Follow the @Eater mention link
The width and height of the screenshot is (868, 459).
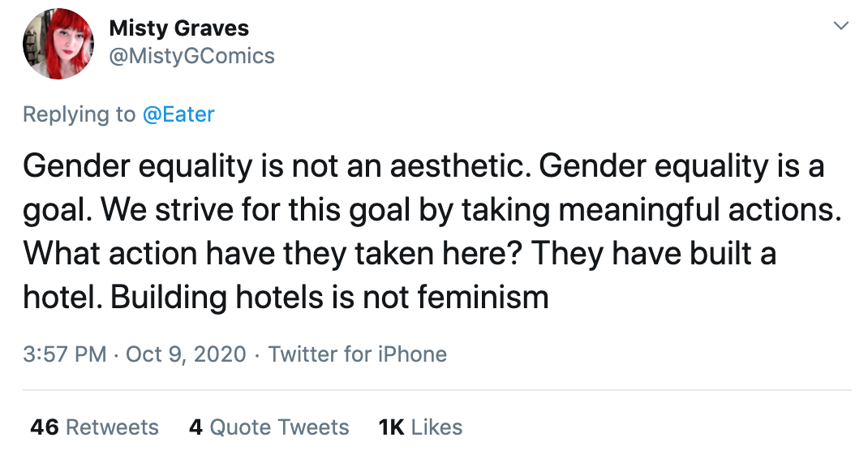tap(178, 114)
